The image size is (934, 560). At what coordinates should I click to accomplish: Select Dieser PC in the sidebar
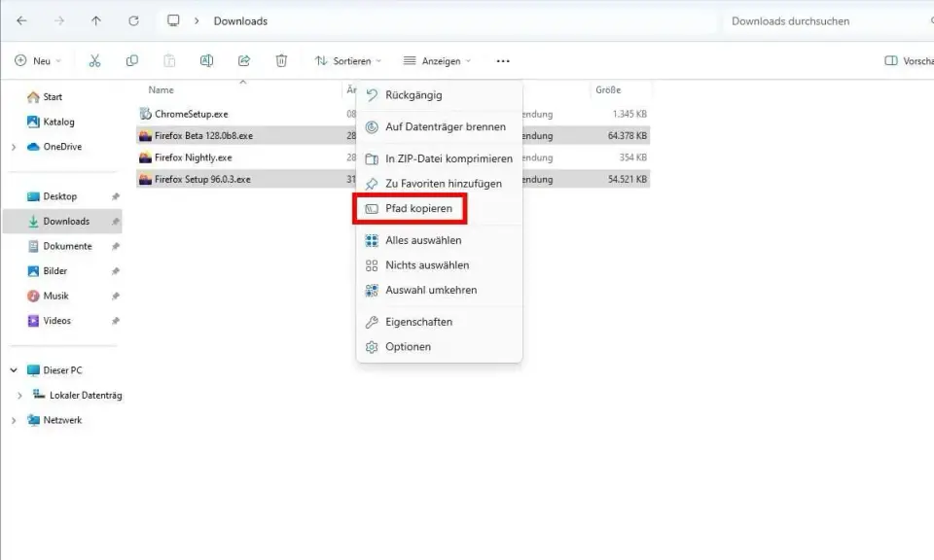(55, 370)
